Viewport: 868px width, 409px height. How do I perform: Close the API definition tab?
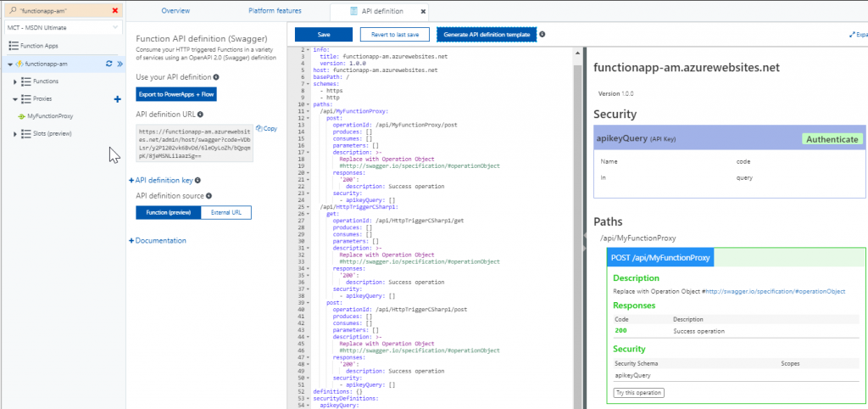423,12
